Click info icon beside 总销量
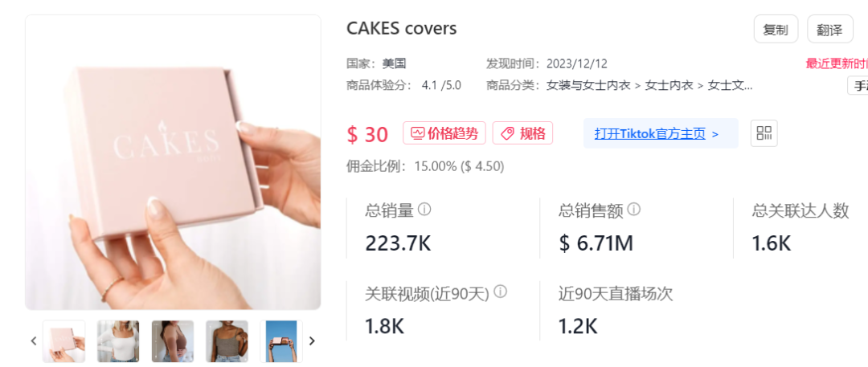This screenshot has width=868, height=367. [424, 210]
